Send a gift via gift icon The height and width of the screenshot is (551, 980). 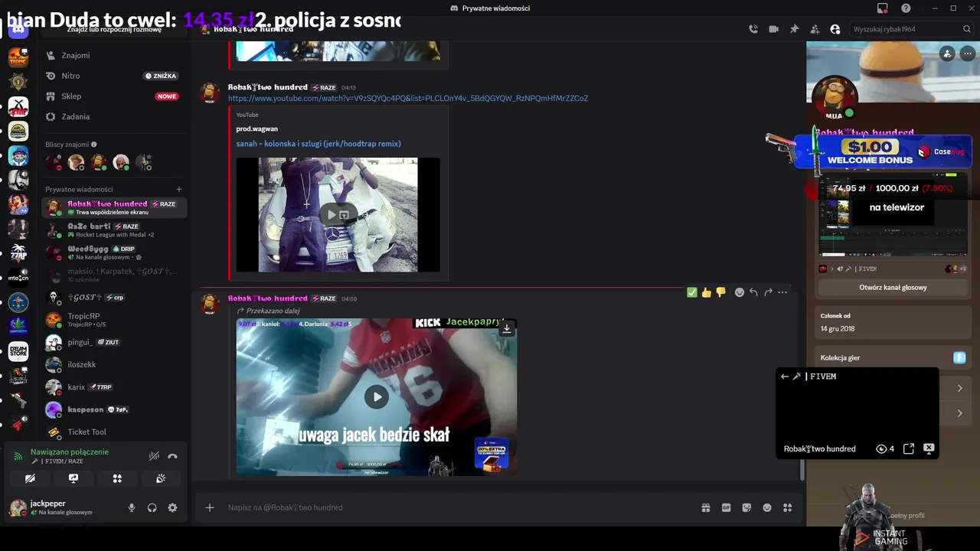(706, 507)
